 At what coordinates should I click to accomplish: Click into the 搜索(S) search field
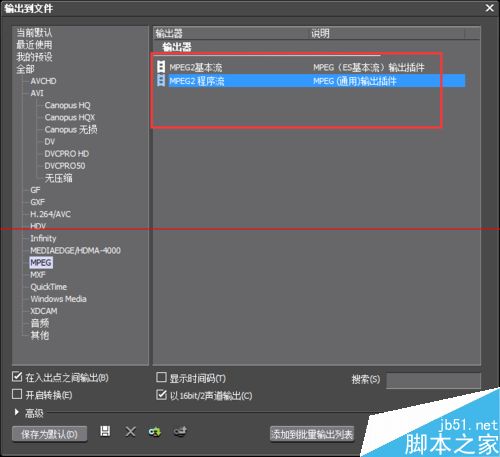(433, 380)
